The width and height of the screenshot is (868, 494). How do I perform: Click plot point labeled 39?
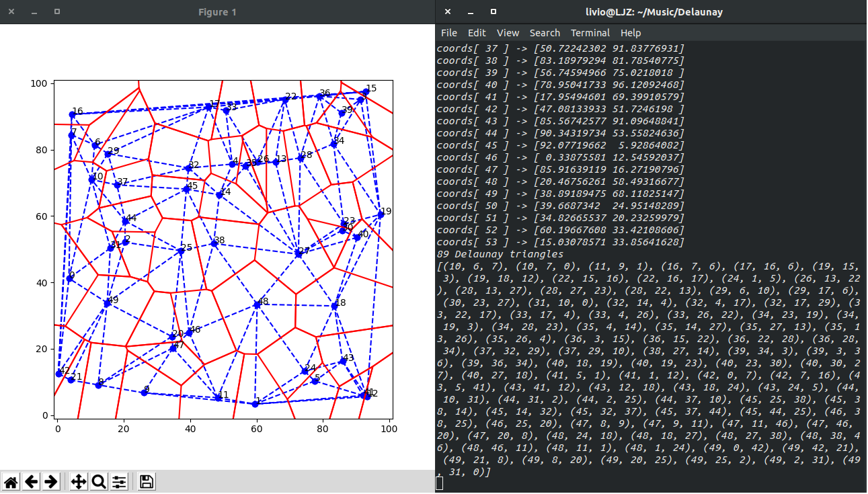[x=342, y=113]
